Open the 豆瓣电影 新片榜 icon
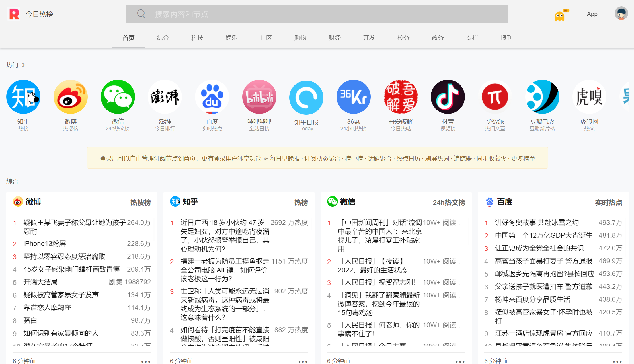 coord(542,97)
